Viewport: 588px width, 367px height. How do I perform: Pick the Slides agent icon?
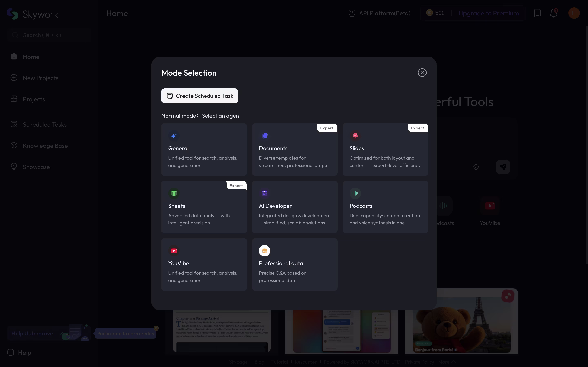(x=355, y=136)
